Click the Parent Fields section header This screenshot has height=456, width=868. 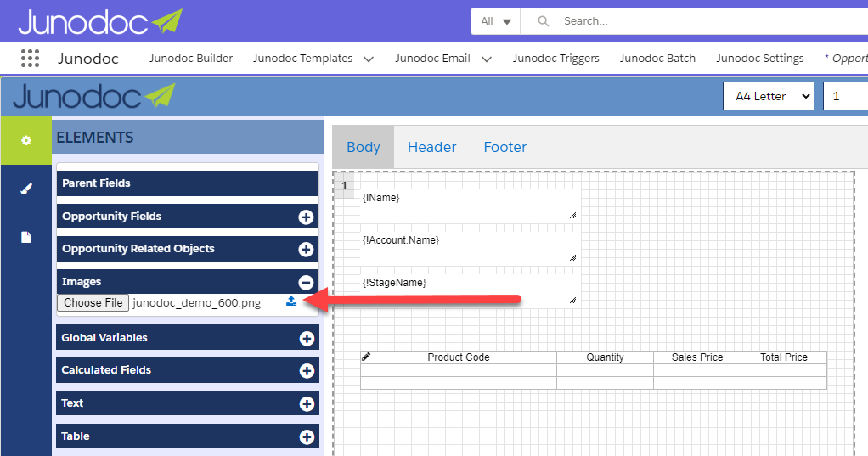(x=188, y=183)
